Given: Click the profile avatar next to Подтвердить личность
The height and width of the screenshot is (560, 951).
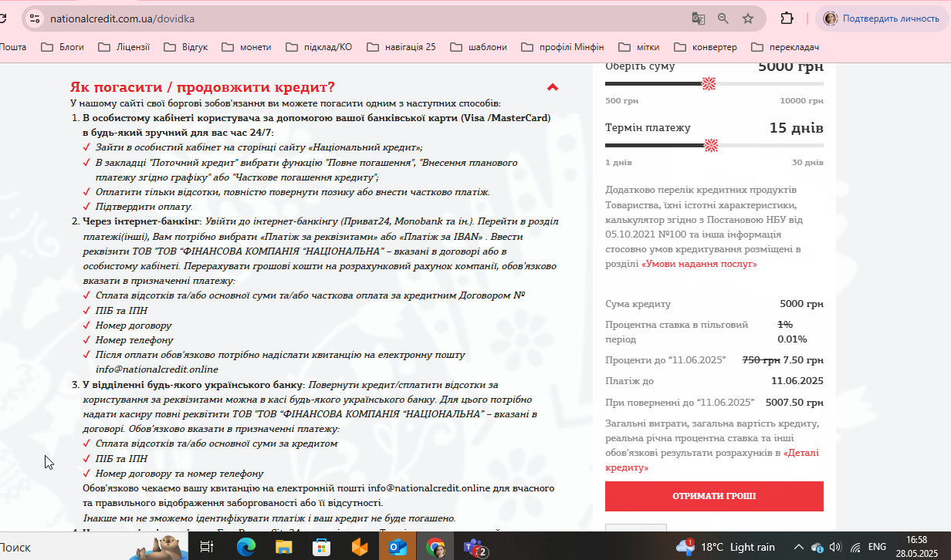Looking at the screenshot, I should 831,19.
